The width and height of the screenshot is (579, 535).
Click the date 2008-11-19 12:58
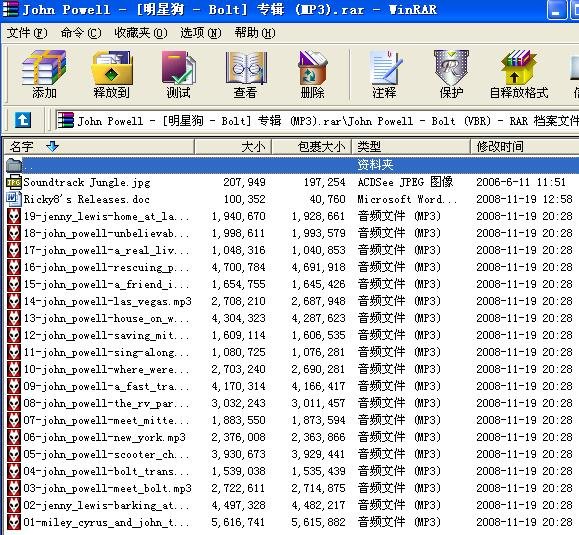tap(524, 199)
